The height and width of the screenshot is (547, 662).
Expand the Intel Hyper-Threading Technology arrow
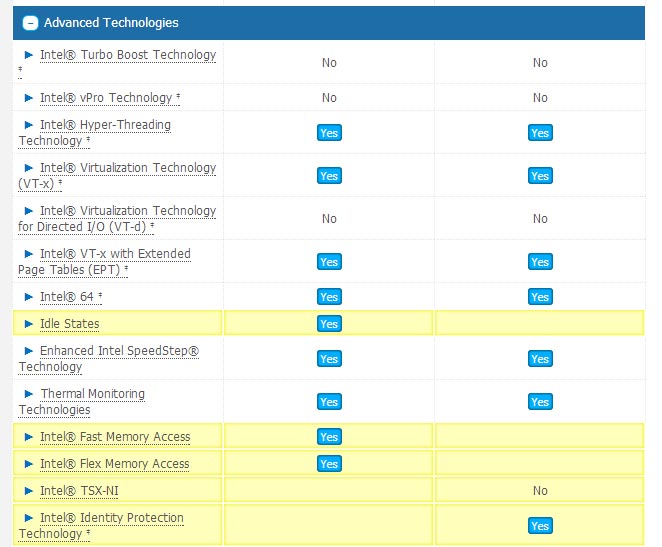coord(28,125)
